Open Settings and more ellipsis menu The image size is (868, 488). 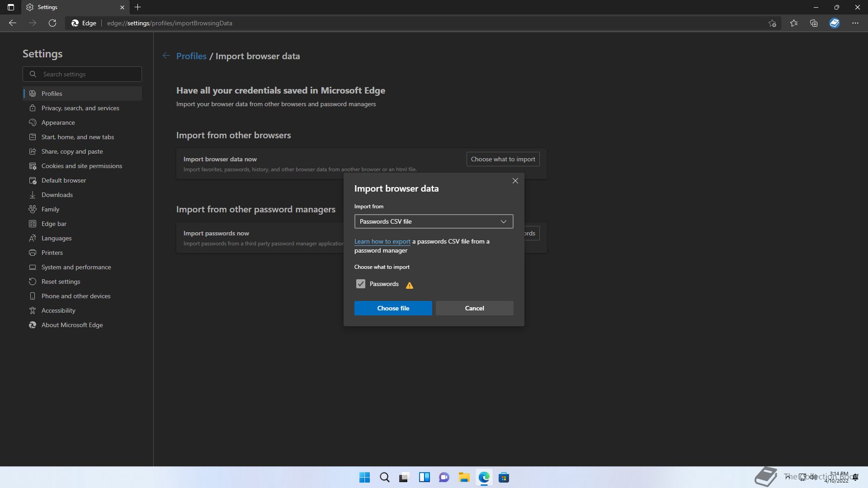pyautogui.click(x=855, y=23)
